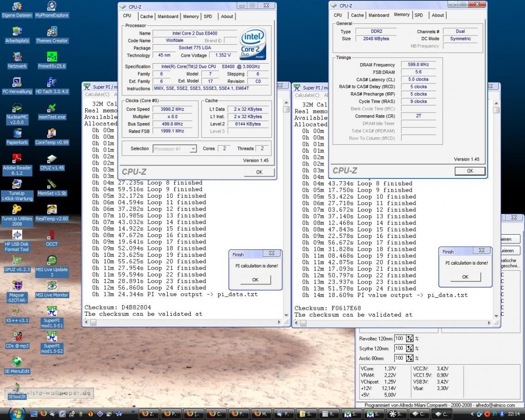This screenshot has width=525, height=420.
Task: Confirm OK in right PI calculation done dialog
Action: 465,277
